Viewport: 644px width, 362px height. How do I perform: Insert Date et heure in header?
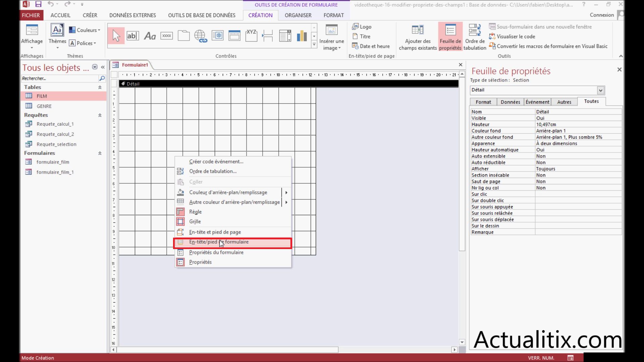371,46
